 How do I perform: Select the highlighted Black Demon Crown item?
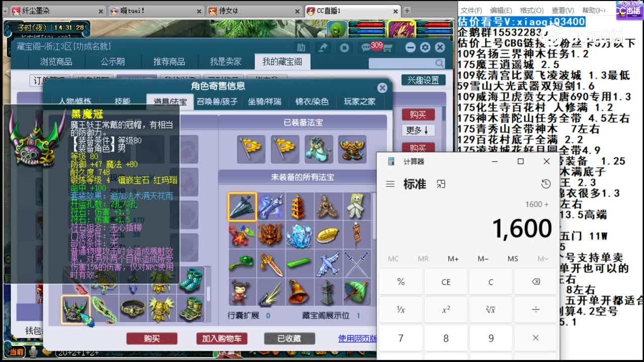pos(75,309)
